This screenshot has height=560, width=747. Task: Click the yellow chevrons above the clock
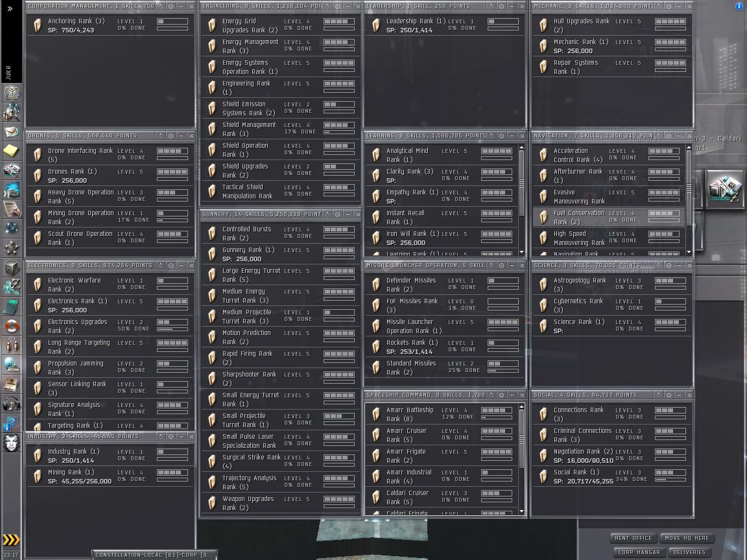tap(12, 539)
